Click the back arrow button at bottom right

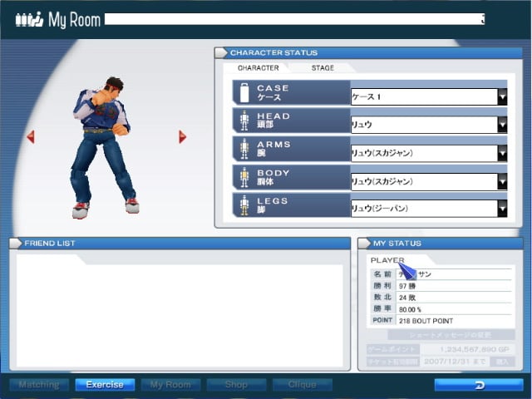pyautogui.click(x=479, y=385)
